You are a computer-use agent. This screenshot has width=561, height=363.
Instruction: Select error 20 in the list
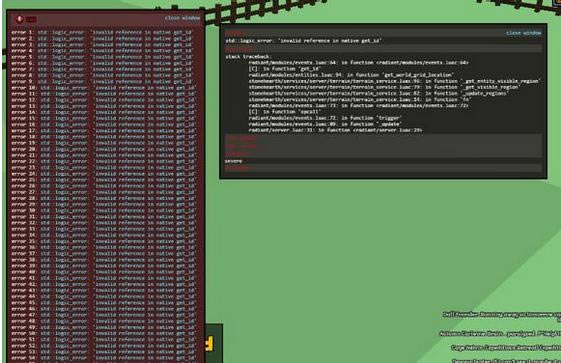[103, 149]
